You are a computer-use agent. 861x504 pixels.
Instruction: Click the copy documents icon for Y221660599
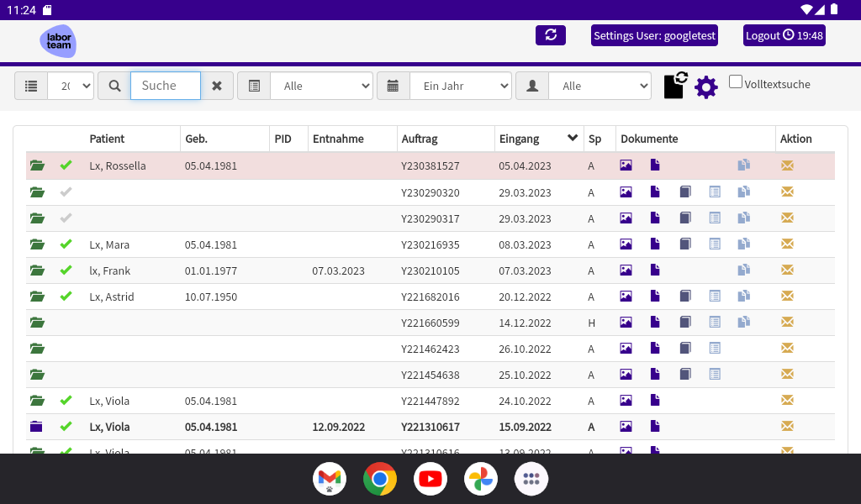click(743, 323)
